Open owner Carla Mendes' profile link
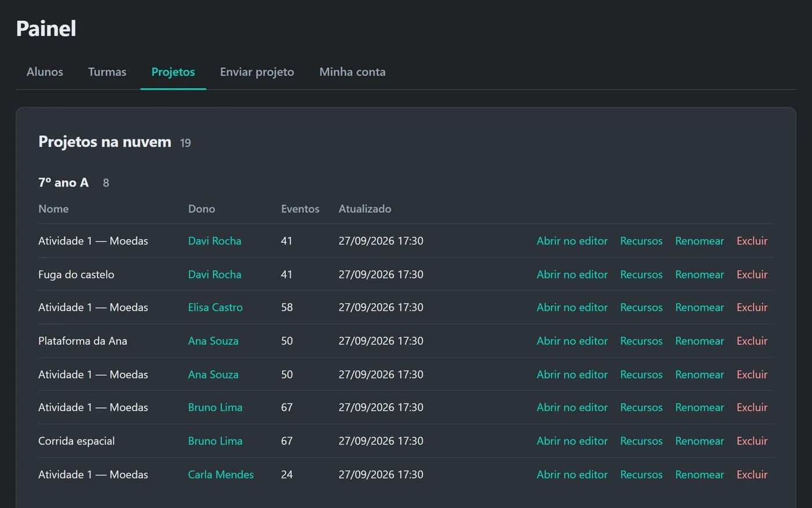 pyautogui.click(x=221, y=475)
